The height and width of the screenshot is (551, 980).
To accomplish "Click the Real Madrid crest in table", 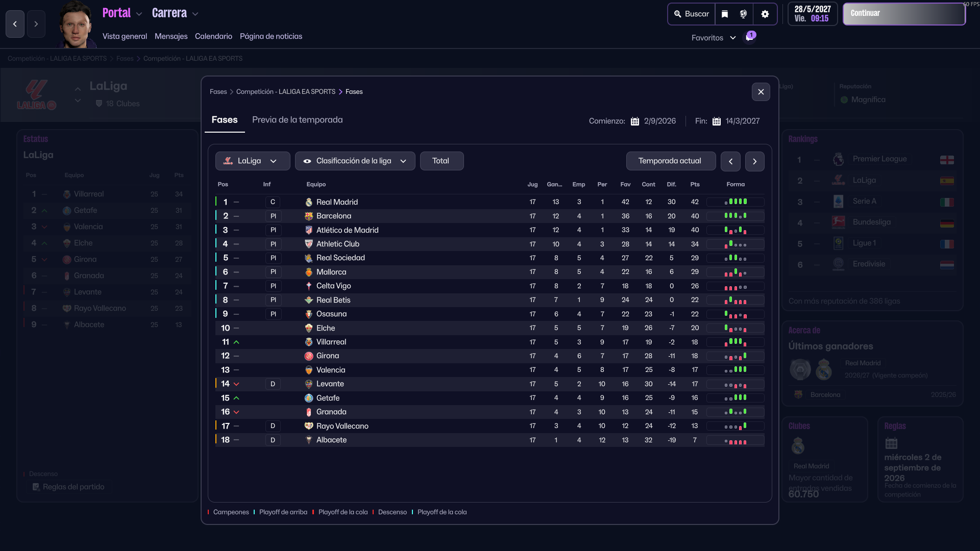I will pyautogui.click(x=309, y=203).
